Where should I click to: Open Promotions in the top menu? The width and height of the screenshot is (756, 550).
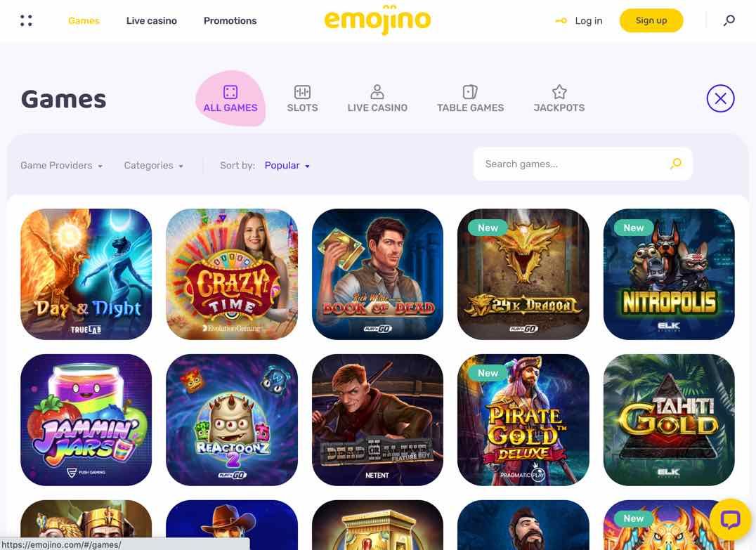pyautogui.click(x=230, y=21)
